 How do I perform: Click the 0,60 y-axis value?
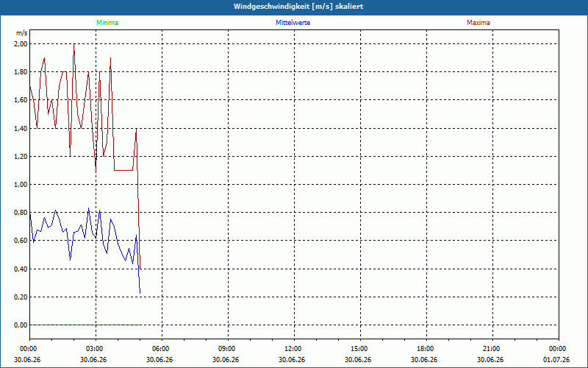point(21,241)
